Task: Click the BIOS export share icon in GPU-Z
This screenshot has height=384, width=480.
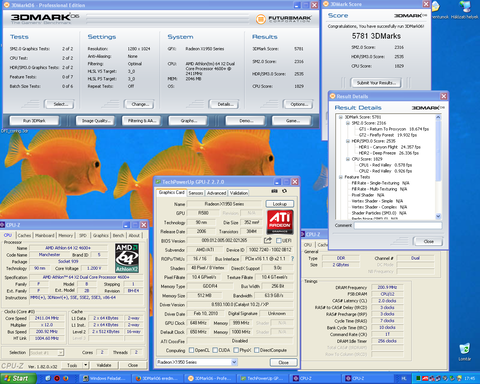Action: pyautogui.click(x=268, y=240)
